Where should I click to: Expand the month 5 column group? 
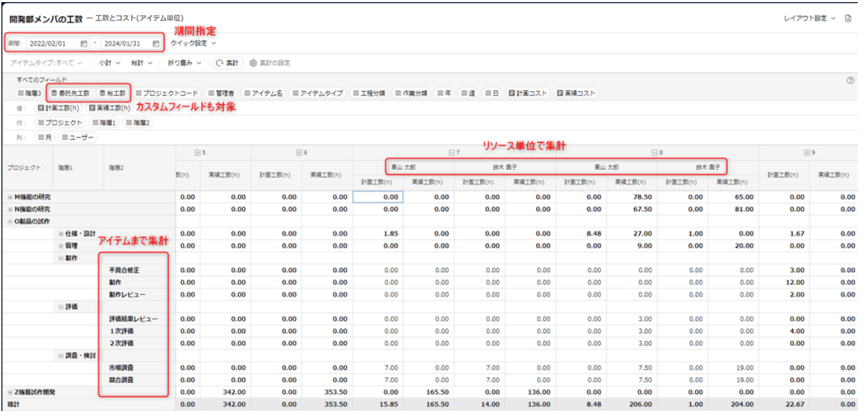click(x=198, y=153)
